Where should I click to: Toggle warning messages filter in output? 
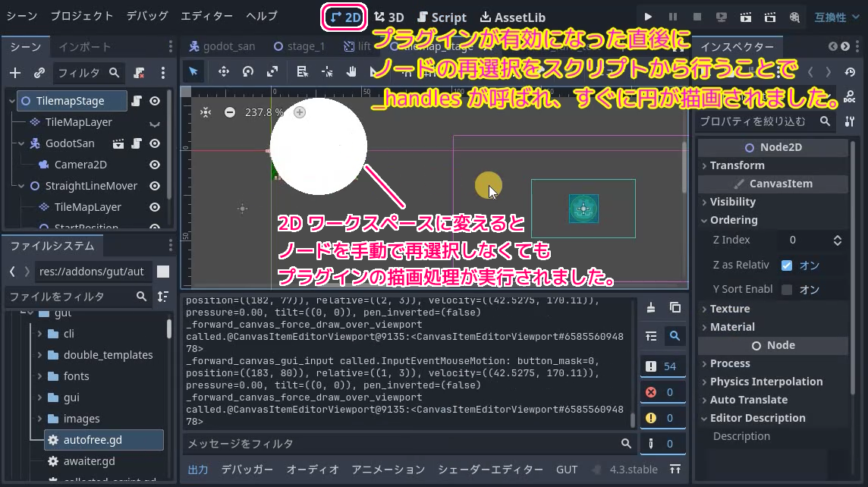pyautogui.click(x=662, y=418)
